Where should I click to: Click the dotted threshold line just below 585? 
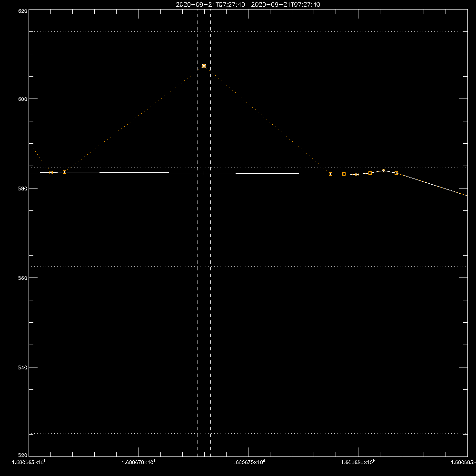click(x=248, y=168)
